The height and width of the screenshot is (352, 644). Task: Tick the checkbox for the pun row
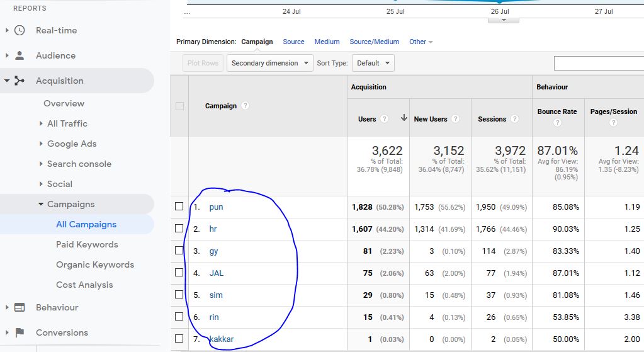pos(179,206)
